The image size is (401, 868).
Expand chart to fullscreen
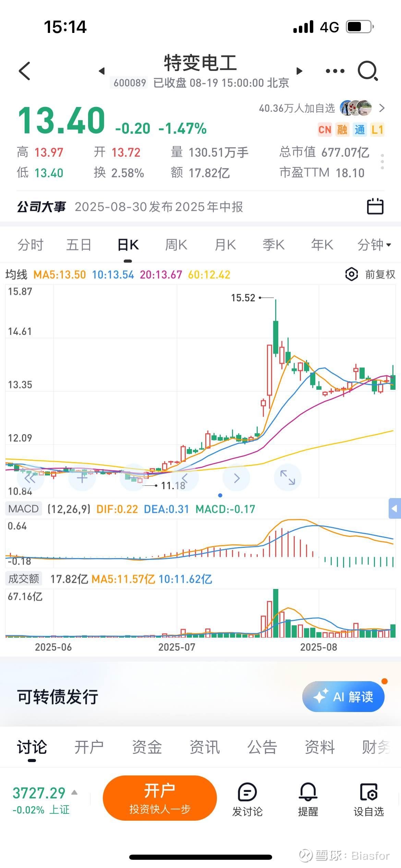pyautogui.click(x=288, y=478)
